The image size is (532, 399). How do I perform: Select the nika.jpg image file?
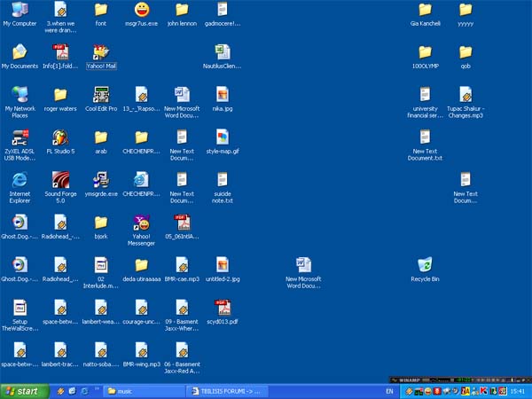(223, 99)
